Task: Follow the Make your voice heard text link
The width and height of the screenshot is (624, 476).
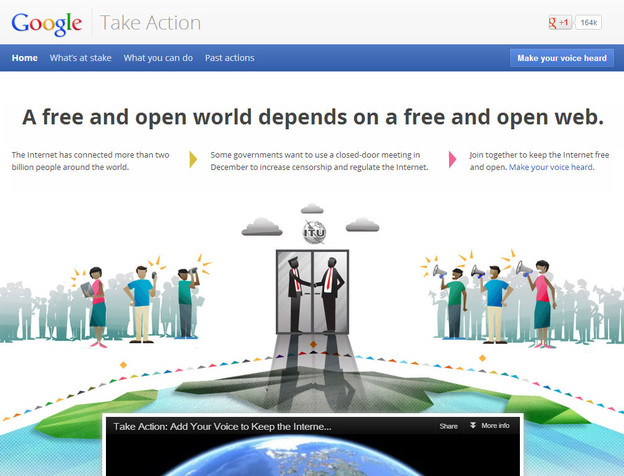Action: (551, 167)
